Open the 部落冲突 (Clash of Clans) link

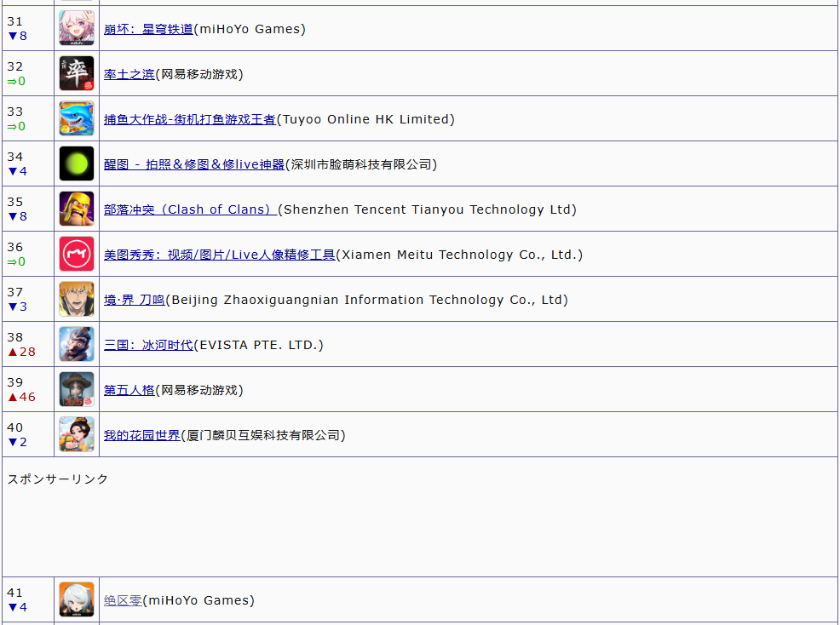coord(190,209)
